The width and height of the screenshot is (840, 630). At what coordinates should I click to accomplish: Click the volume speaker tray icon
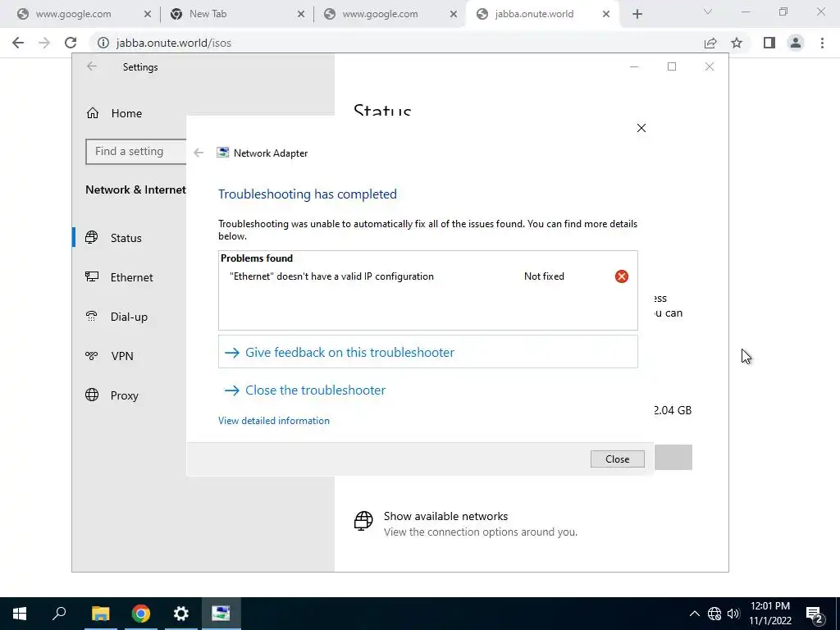[x=733, y=614]
